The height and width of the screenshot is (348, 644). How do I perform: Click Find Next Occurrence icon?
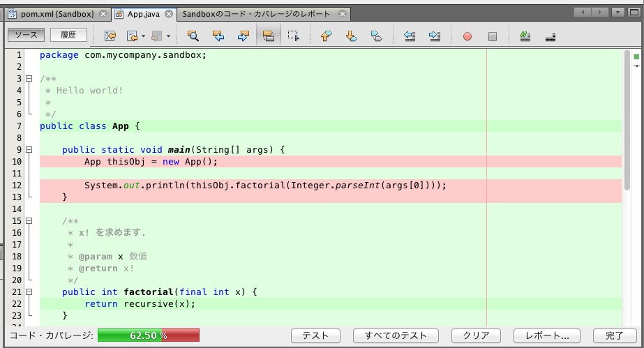[244, 36]
